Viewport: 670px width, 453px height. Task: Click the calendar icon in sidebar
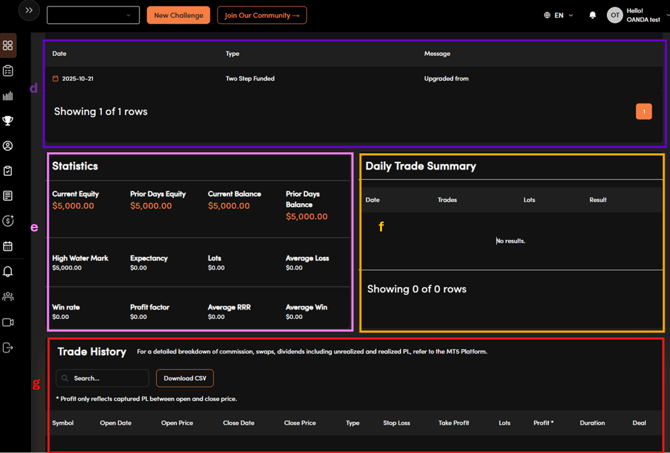pyautogui.click(x=8, y=246)
